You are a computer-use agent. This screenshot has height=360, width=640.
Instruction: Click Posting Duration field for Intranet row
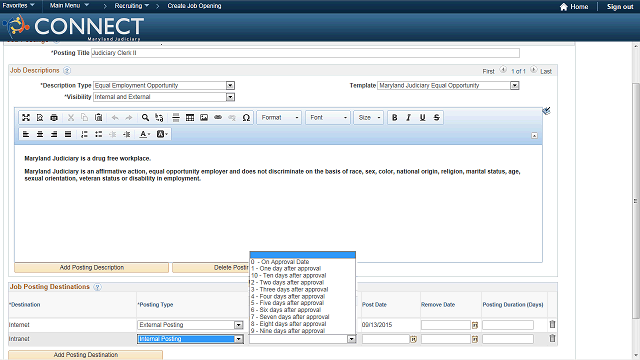click(508, 339)
